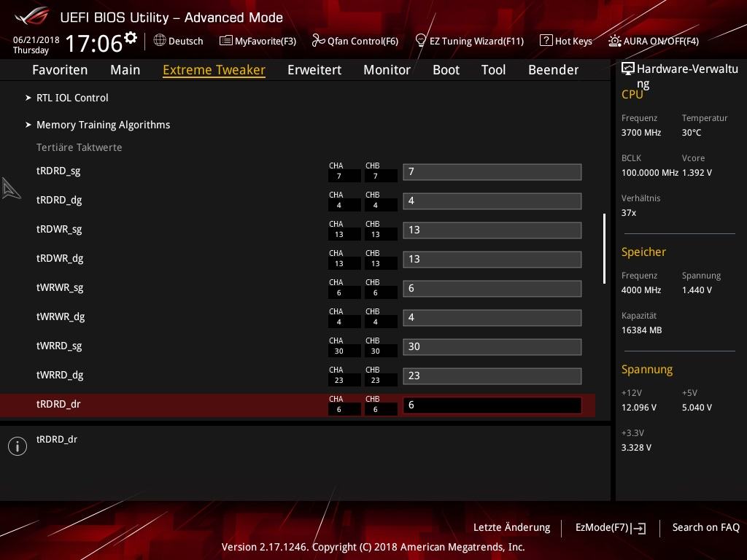Edit the tRDWR_sg value field
747x560 pixels.
pyautogui.click(x=492, y=230)
